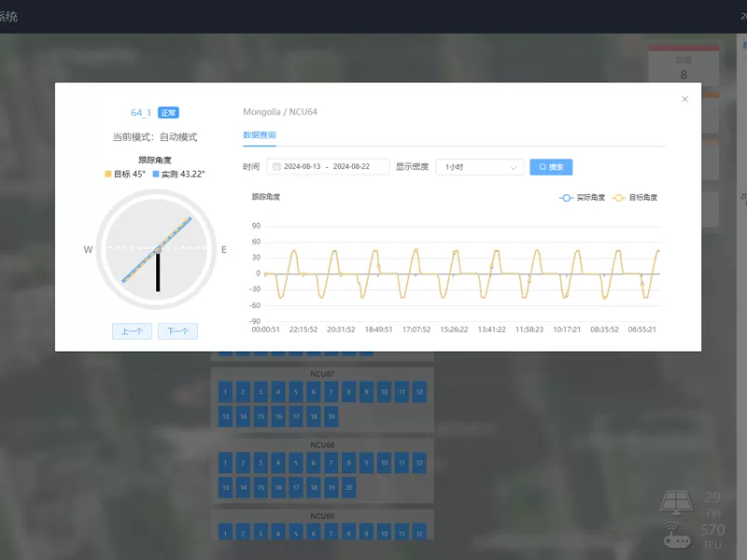Click the magnifier icon on search button
Image resolution: width=747 pixels, height=560 pixels.
(x=543, y=167)
